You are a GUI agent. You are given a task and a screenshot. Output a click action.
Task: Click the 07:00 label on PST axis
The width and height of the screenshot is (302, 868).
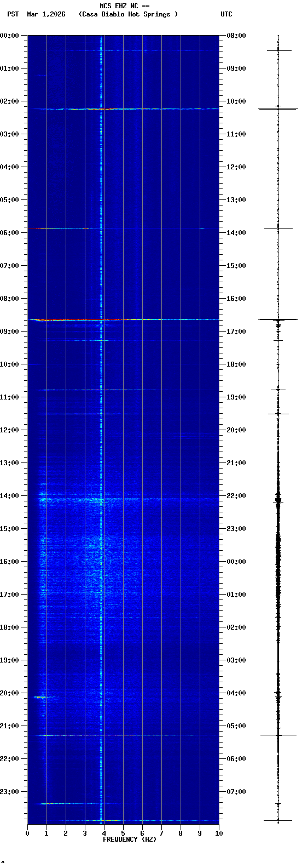9,266
